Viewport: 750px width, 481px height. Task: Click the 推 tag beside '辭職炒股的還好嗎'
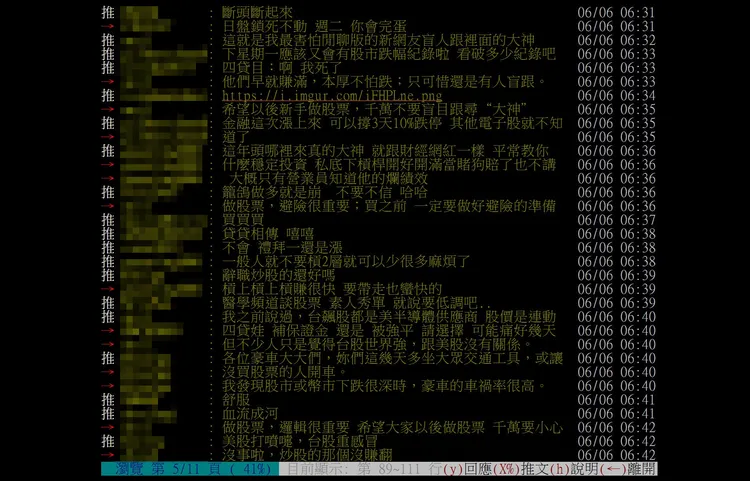[108, 276]
